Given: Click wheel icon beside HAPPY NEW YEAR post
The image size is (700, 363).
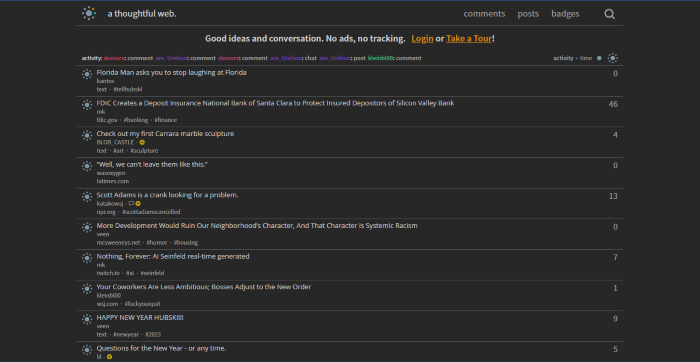Looking at the screenshot, I should tap(87, 319).
